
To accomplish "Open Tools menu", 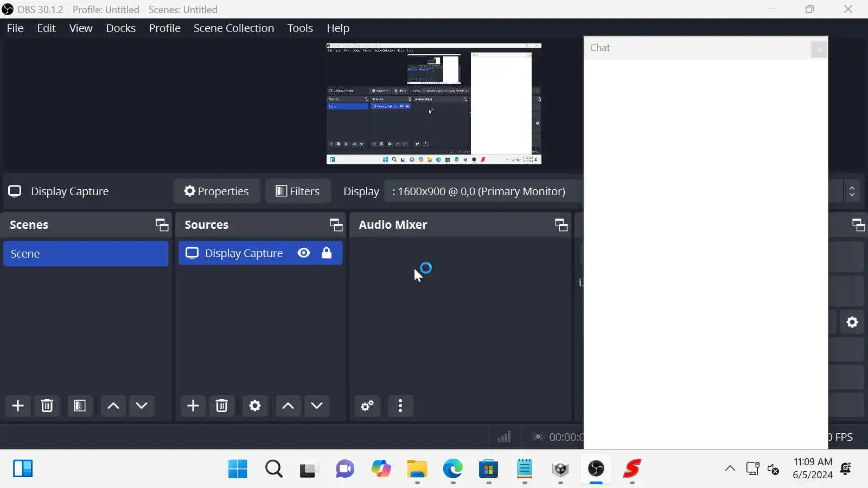I will tap(300, 28).
